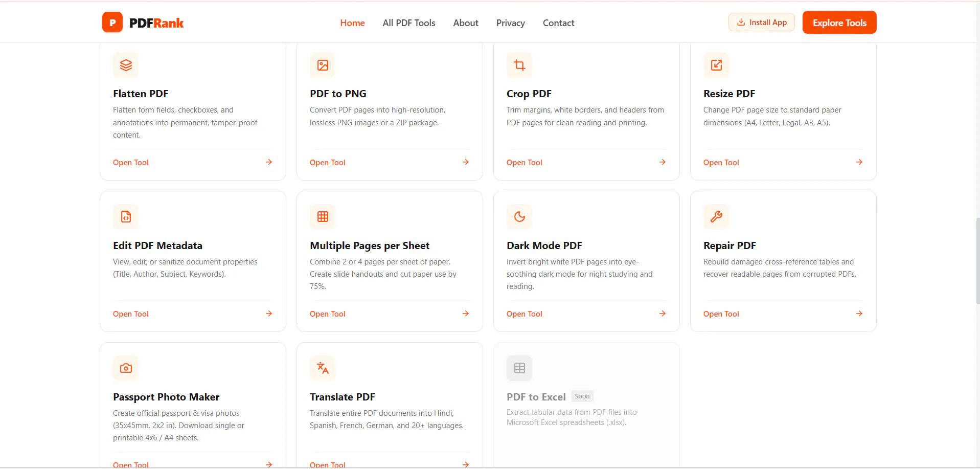This screenshot has width=980, height=469.
Task: Select the Multiple Pages per Sheet title
Action: (x=370, y=246)
